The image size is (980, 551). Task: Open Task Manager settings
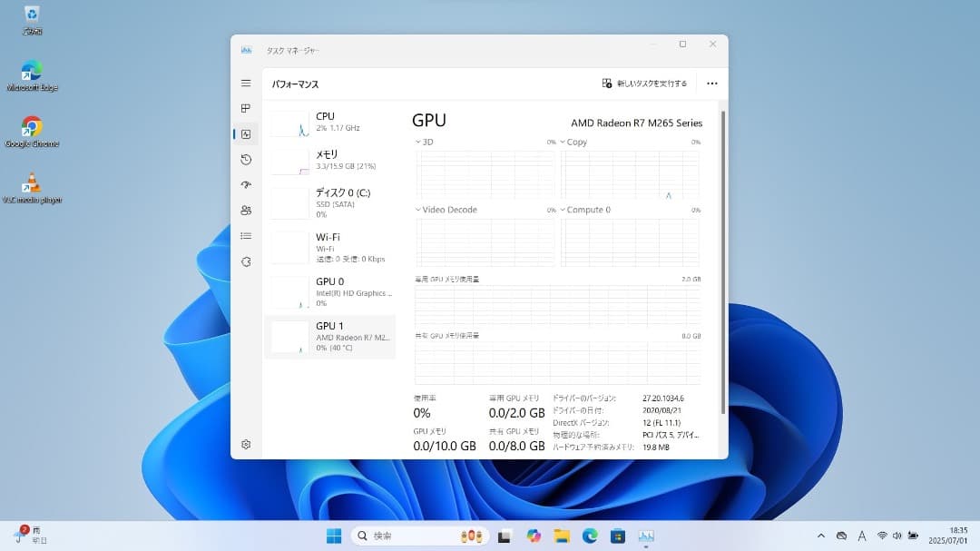pos(245,444)
